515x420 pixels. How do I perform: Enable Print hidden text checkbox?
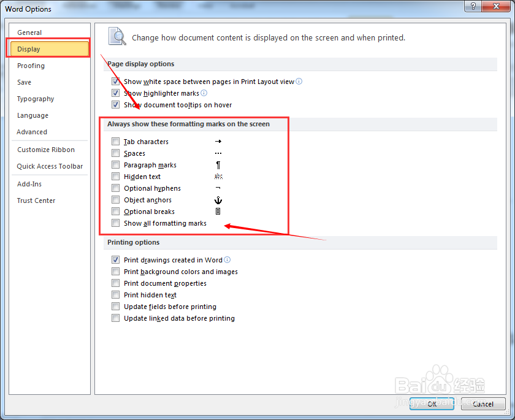click(115, 295)
